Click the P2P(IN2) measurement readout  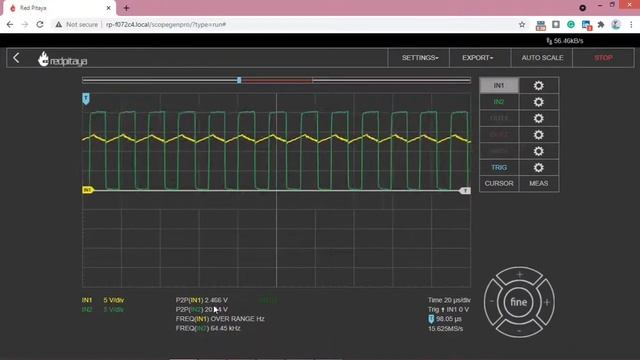pyautogui.click(x=202, y=309)
